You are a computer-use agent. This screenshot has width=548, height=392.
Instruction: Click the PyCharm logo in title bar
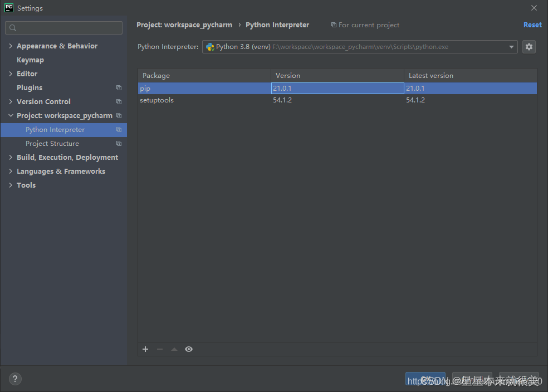tap(9, 8)
